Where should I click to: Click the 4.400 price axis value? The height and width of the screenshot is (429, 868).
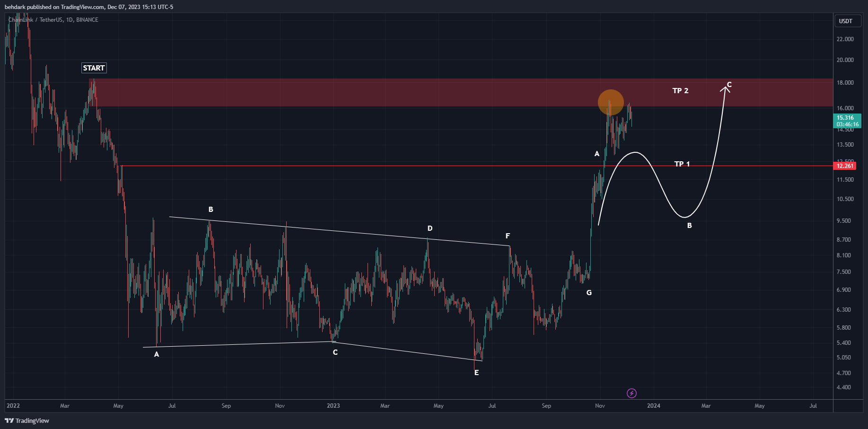pos(844,387)
